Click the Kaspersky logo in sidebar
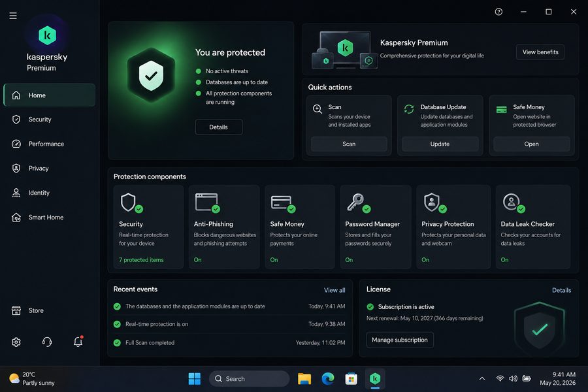This screenshot has height=392, width=588. [47, 35]
